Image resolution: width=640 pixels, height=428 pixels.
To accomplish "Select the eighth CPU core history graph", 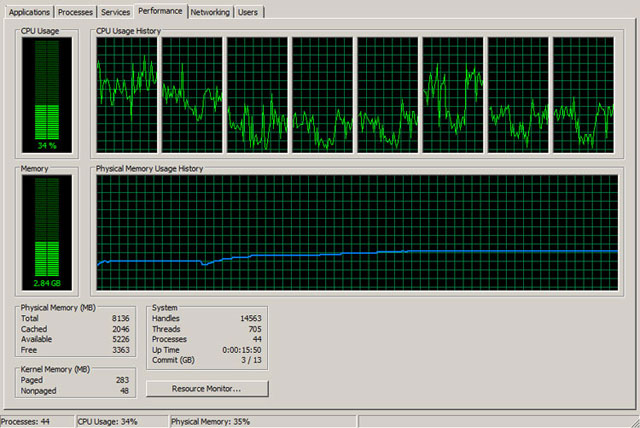I will (x=584, y=95).
